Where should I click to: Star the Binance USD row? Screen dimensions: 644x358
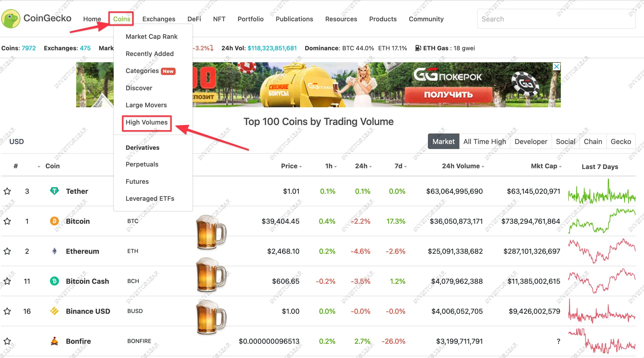pos(7,311)
